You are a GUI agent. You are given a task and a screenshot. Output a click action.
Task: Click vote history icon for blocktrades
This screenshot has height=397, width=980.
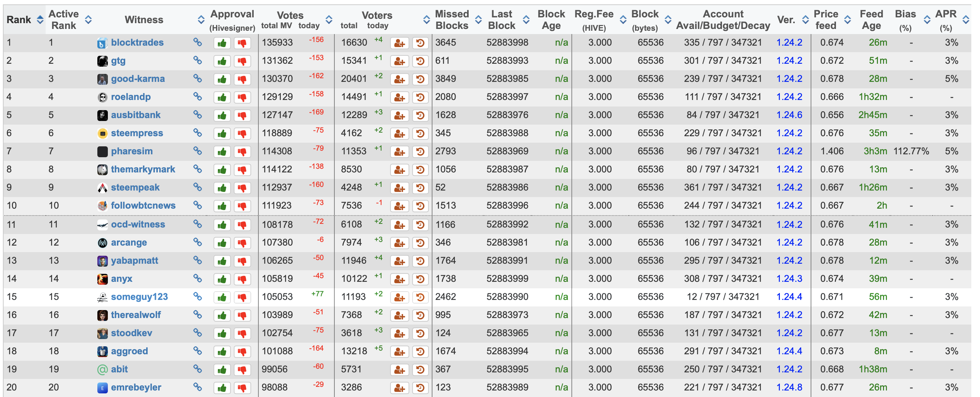pyautogui.click(x=421, y=43)
